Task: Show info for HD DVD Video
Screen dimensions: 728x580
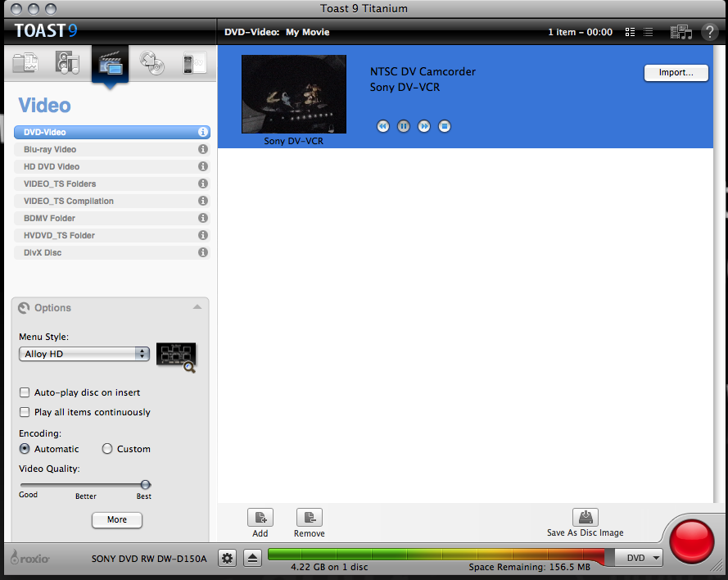Action: (x=203, y=166)
